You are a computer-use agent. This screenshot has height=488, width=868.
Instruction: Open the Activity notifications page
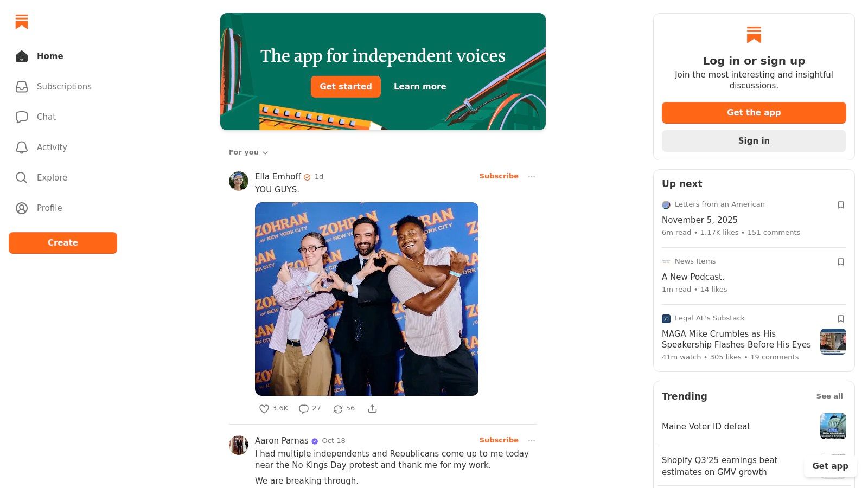pos(52,147)
